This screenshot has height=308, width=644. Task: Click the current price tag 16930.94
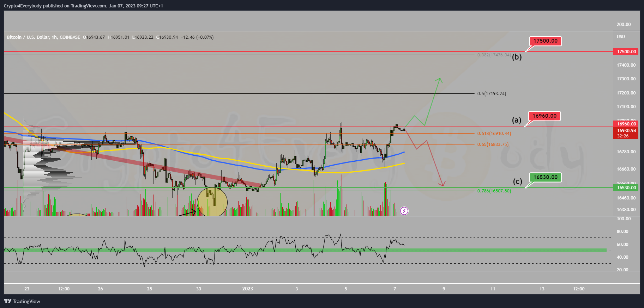click(x=626, y=131)
